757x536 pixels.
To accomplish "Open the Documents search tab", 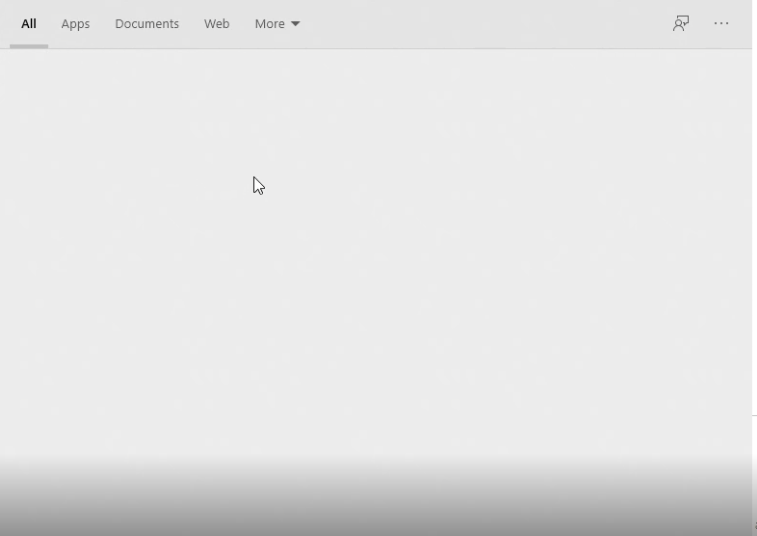I will (147, 24).
